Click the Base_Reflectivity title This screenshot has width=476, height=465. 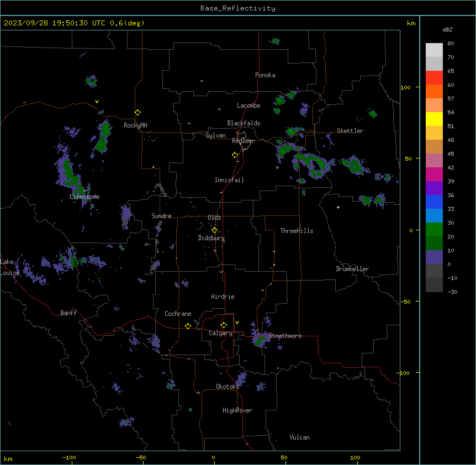click(238, 8)
